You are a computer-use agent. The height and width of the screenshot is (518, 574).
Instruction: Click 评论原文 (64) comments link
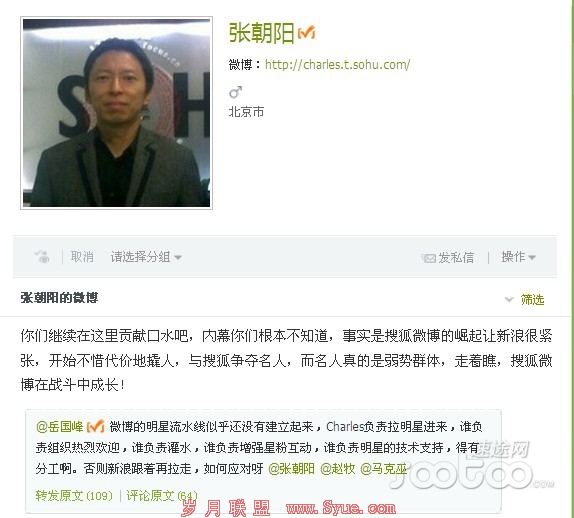(x=162, y=496)
